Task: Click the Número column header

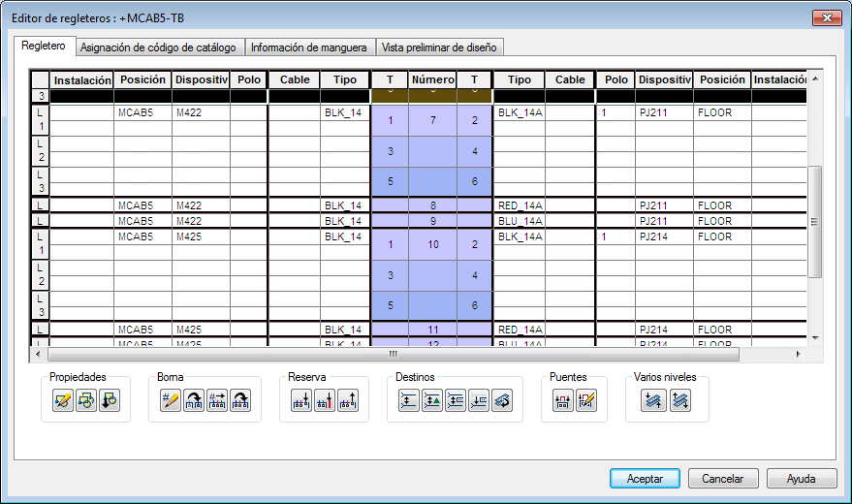Action: pos(432,79)
